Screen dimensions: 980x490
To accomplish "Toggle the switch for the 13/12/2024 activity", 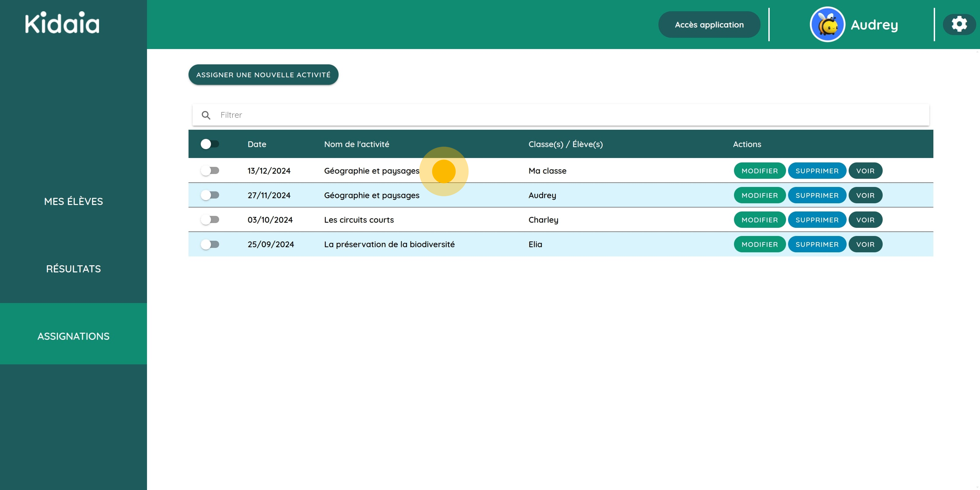I will (210, 171).
